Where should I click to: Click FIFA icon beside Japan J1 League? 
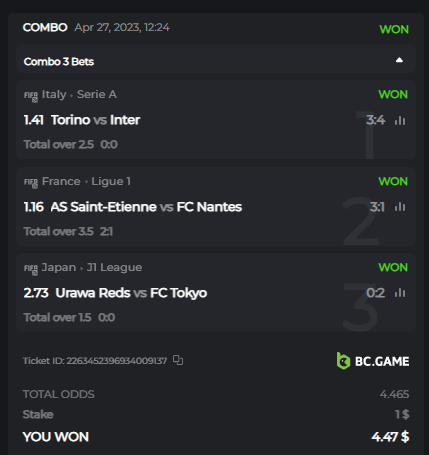coord(31,269)
